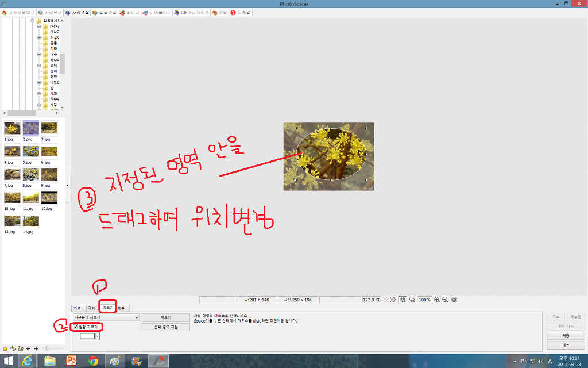The height and width of the screenshot is (368, 588).
Task: Click the rotate left arrow under thumbnails
Action: (28, 348)
